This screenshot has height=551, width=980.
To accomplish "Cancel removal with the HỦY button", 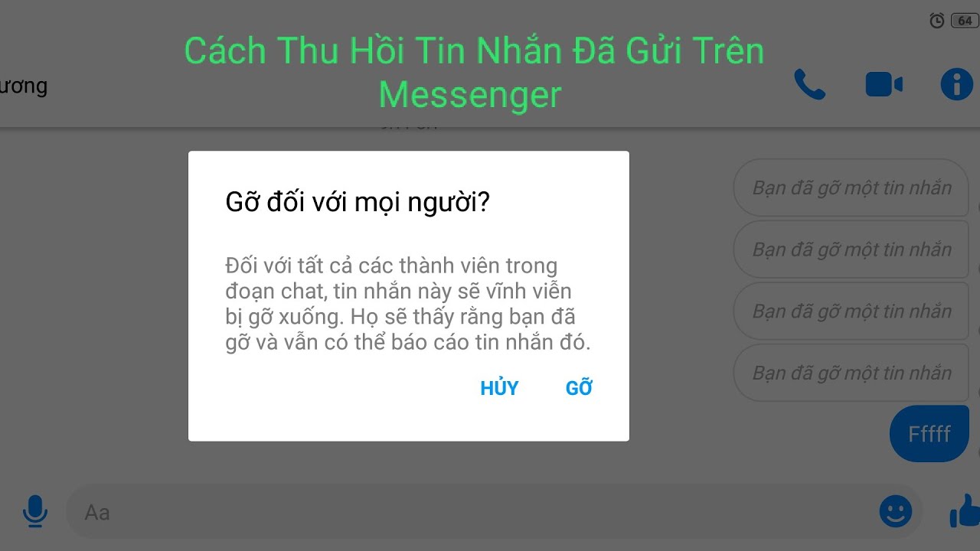I will pos(499,388).
